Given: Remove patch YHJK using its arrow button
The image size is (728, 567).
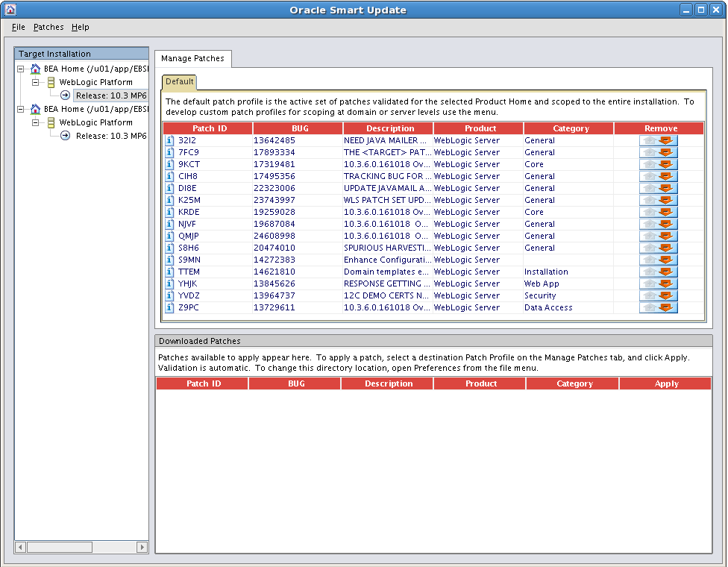Looking at the screenshot, I should 659,283.
